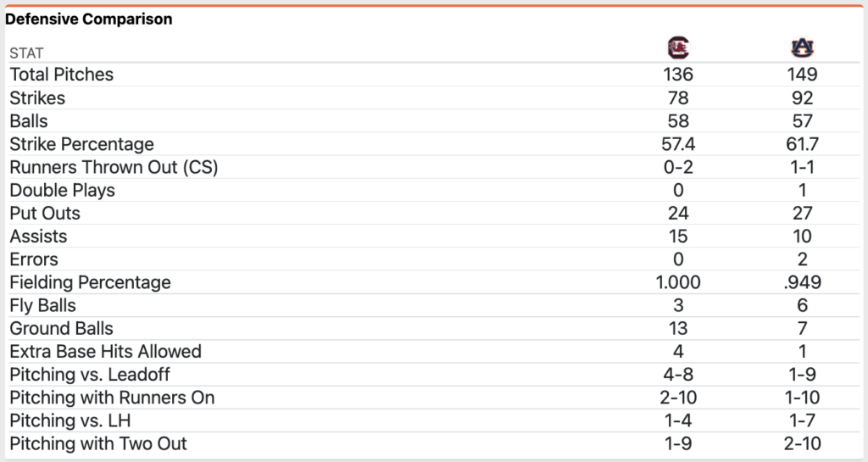This screenshot has width=868, height=462.
Task: Click the Strike Percentage row label
Action: tap(81, 144)
